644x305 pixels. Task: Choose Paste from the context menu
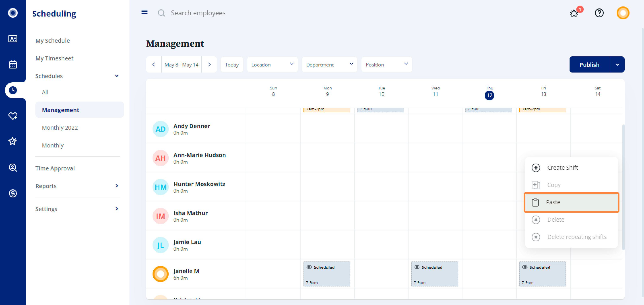click(571, 202)
